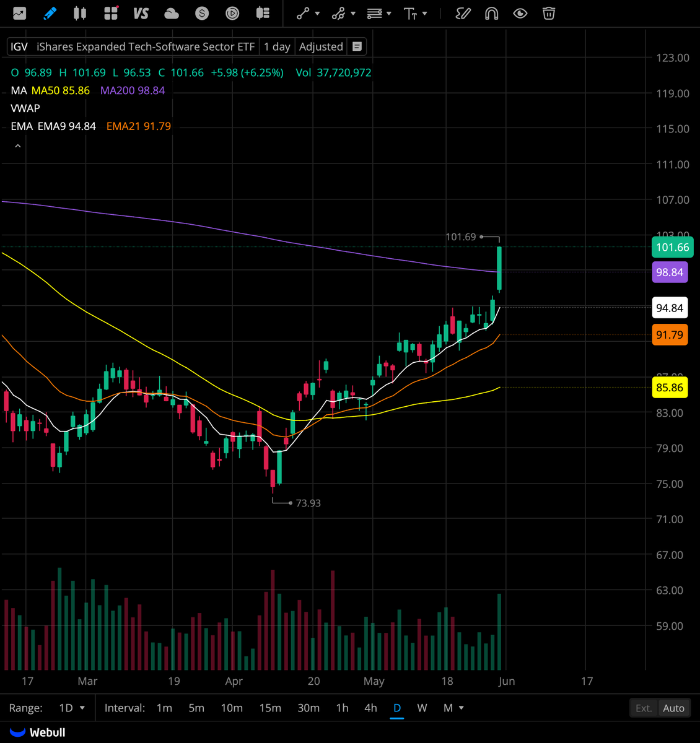
Task: Click the Webull logo
Action: tap(38, 732)
